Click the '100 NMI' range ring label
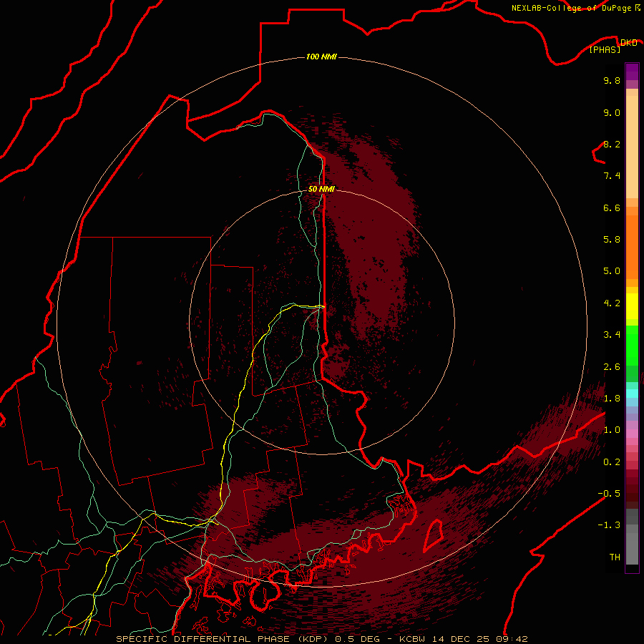This screenshot has width=644, height=644. coord(321,57)
